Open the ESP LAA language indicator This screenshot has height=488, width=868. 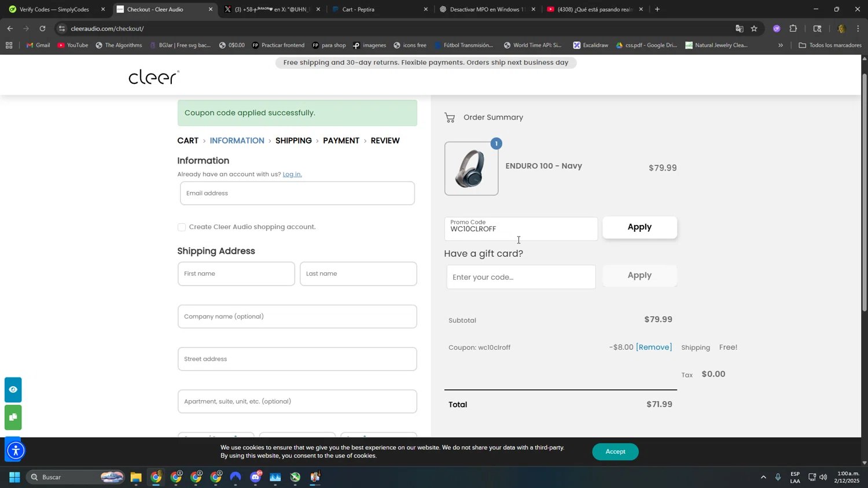796,477
